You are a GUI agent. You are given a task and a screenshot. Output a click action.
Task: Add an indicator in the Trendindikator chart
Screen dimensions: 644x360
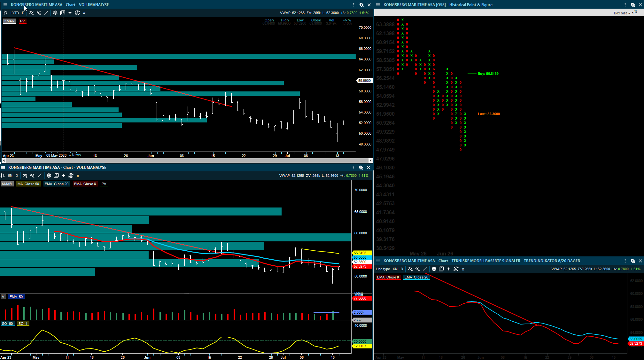tap(410, 269)
